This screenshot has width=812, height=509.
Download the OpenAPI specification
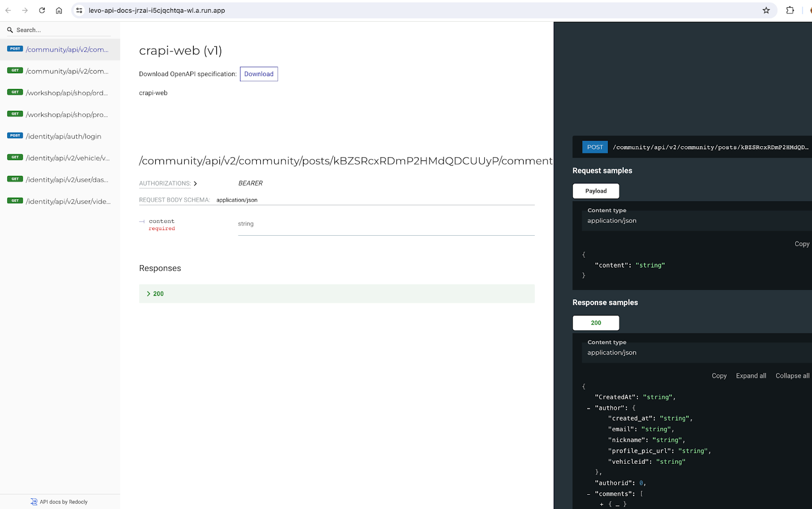(259, 74)
